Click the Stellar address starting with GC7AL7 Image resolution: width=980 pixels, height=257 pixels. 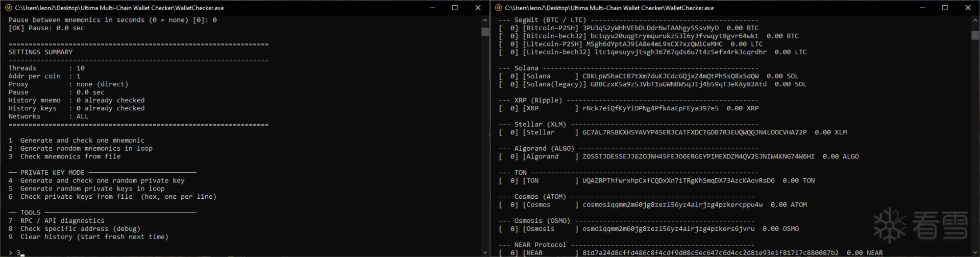695,132
